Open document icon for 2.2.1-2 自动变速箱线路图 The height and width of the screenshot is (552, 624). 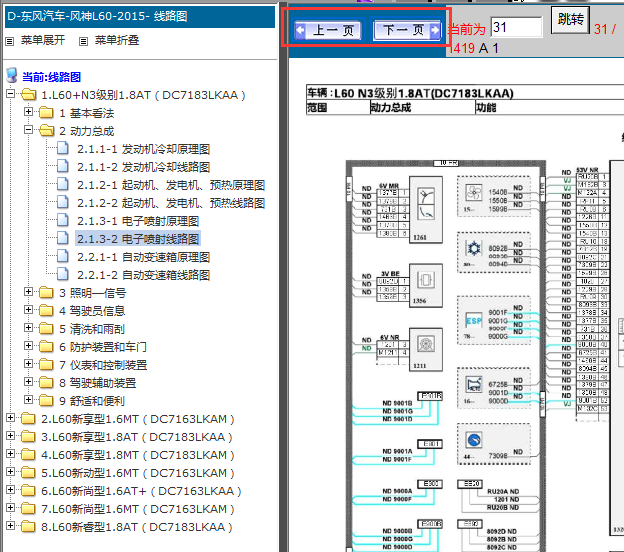coord(62,274)
